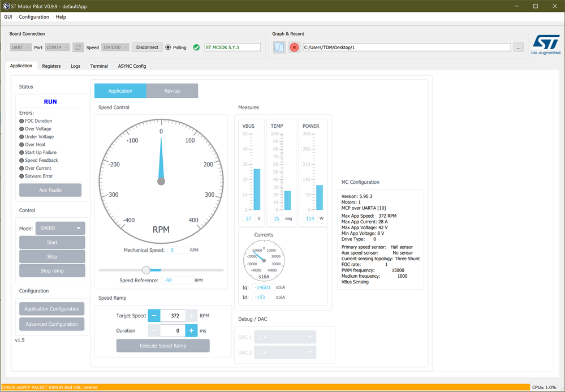Viewport: 565px width, 392px height.
Task: Click the CPU= 1.0% status indicator
Action: [x=544, y=387]
